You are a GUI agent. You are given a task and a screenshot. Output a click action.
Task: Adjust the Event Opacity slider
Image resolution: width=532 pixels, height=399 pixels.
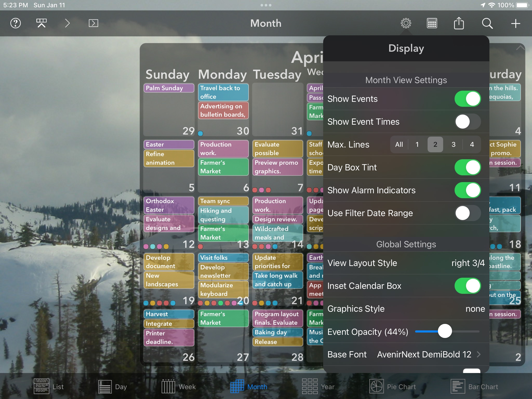point(445,331)
